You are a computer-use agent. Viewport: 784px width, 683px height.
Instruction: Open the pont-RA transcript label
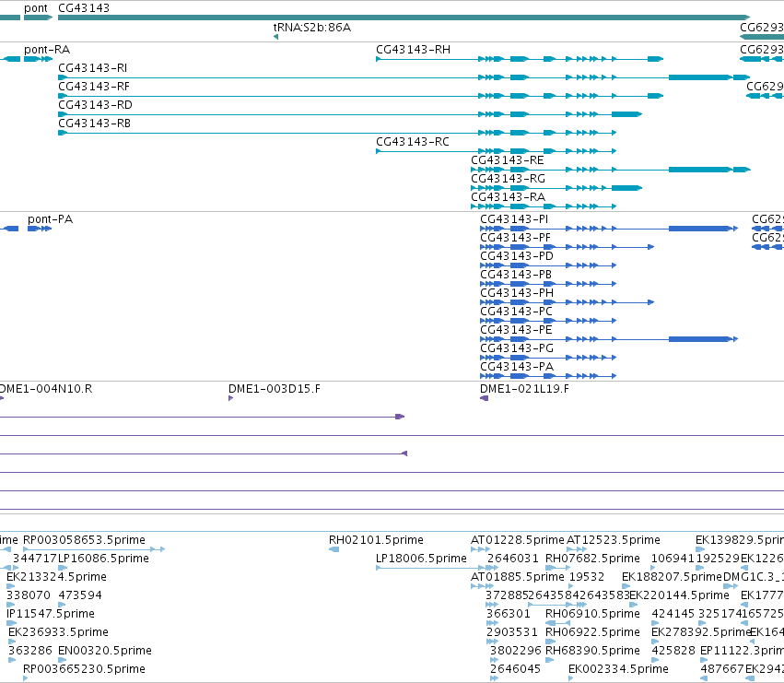(47, 50)
